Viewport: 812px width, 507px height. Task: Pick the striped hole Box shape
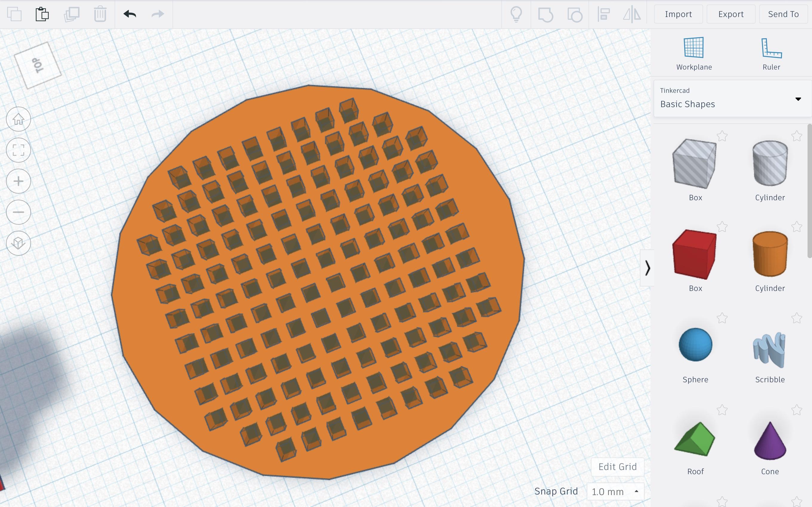point(695,164)
